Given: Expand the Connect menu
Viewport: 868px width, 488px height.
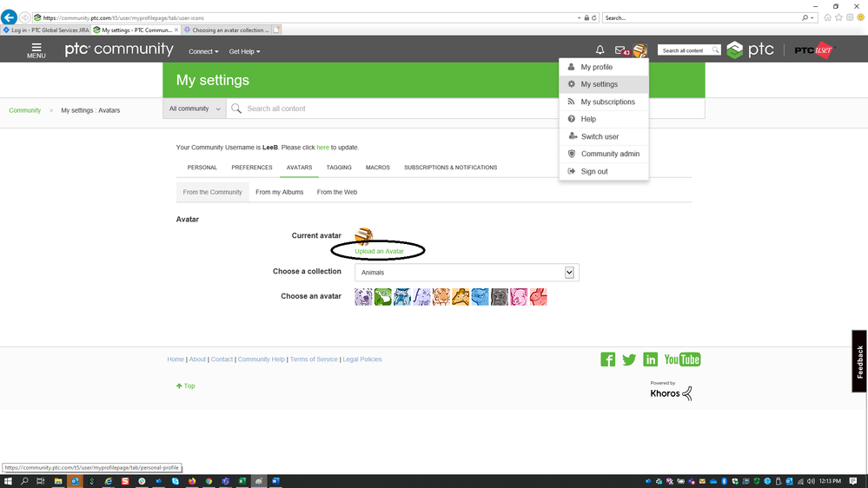Looking at the screenshot, I should (x=203, y=51).
